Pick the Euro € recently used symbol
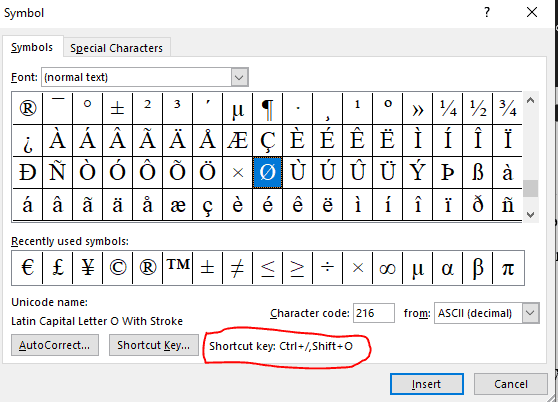The height and width of the screenshot is (402, 558). point(27,268)
